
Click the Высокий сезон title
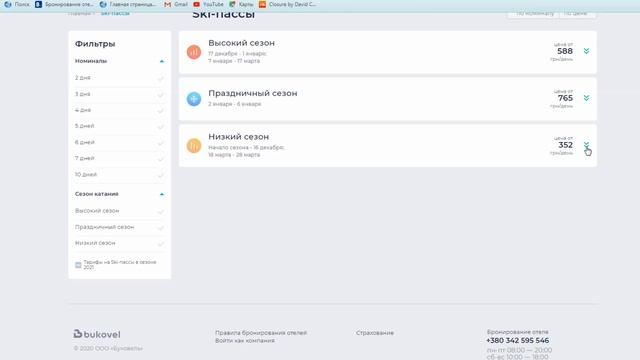pyautogui.click(x=241, y=43)
